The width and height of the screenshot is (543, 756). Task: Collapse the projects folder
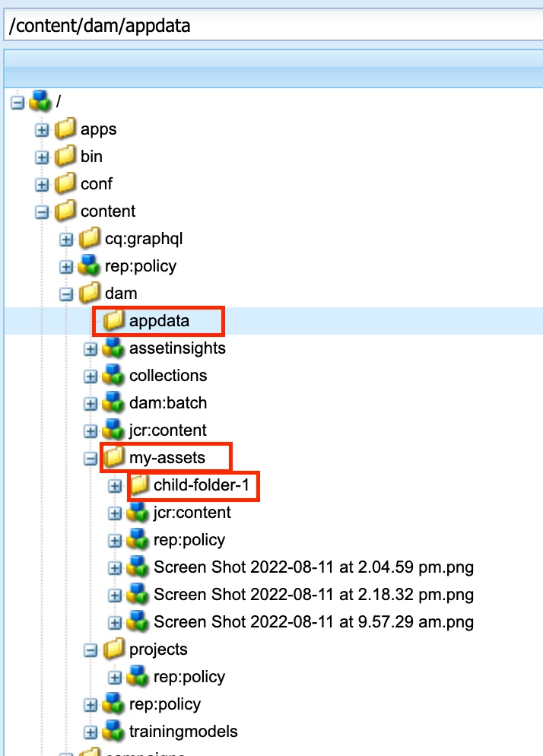[90, 650]
